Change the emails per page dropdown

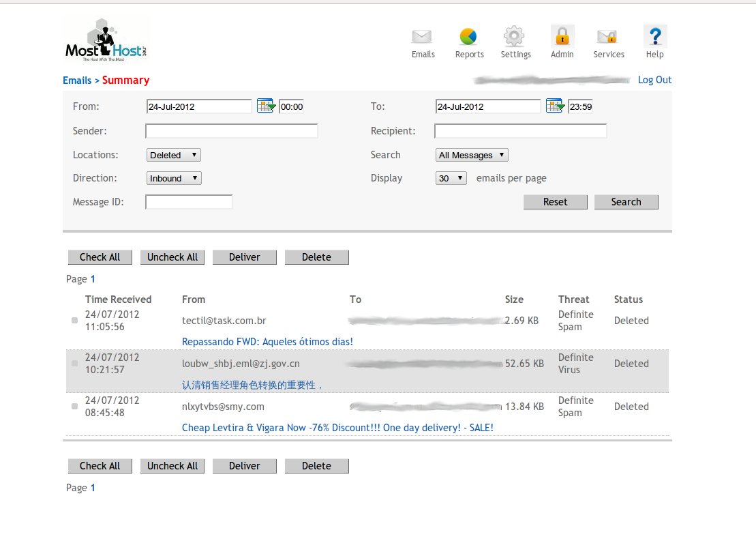[x=451, y=178]
